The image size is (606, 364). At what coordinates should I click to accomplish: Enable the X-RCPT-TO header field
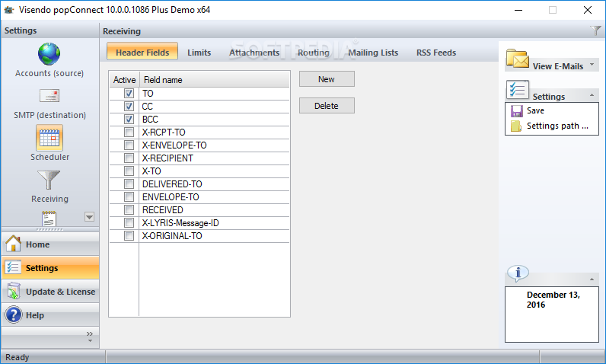(129, 133)
